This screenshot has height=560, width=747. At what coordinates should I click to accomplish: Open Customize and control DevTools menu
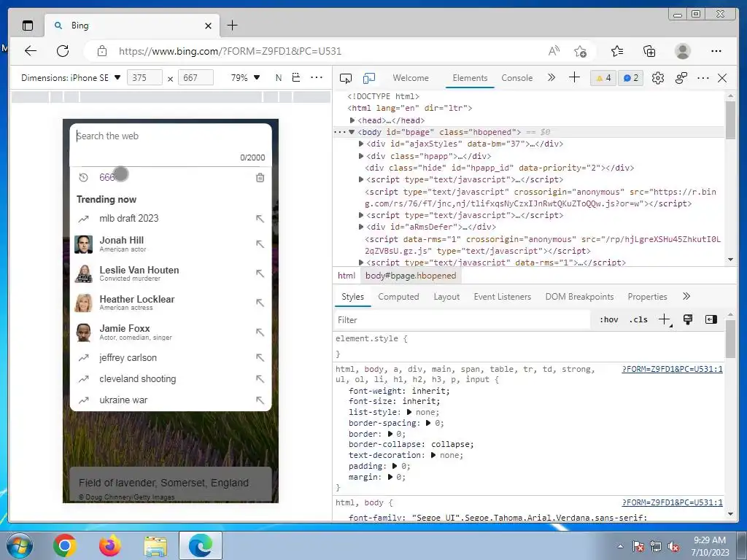703,77
